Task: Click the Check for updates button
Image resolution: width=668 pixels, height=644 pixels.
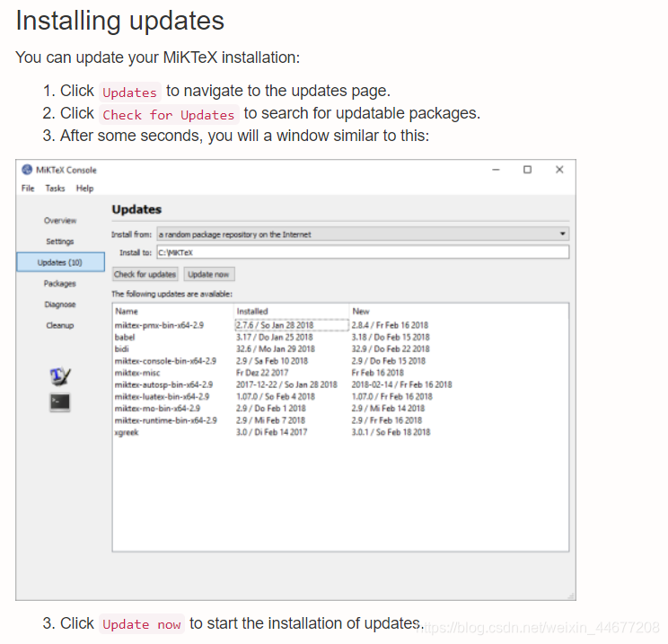Action: [145, 274]
